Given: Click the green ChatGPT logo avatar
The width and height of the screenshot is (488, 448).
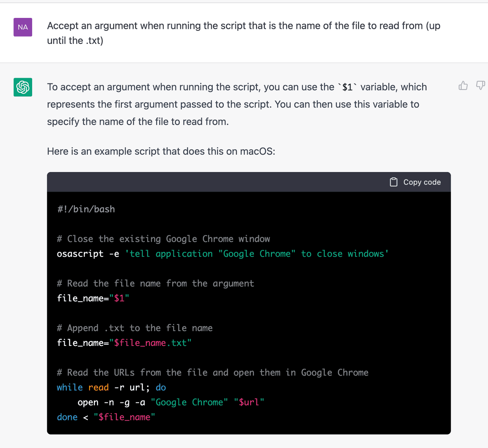Looking at the screenshot, I should 23,87.
